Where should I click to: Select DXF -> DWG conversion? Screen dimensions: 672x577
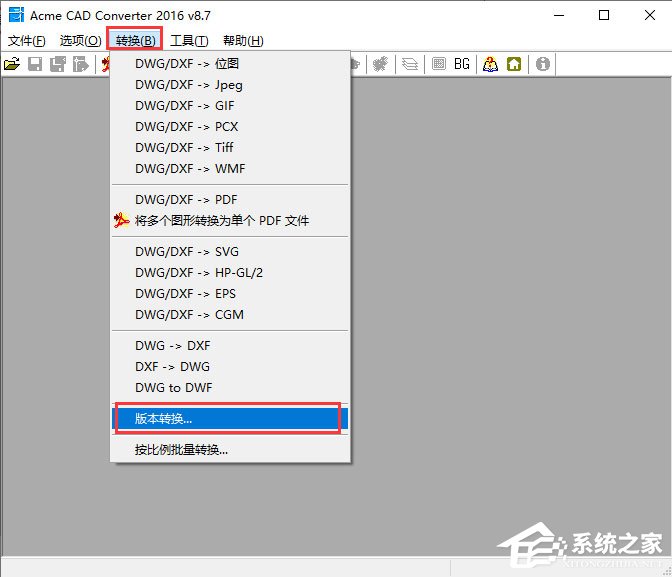[230, 367]
